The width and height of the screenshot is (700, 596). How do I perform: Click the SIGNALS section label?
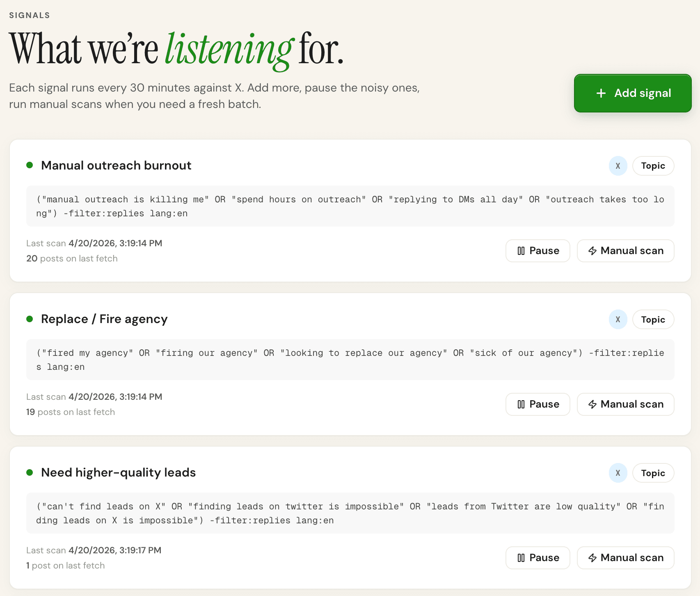pyautogui.click(x=30, y=15)
